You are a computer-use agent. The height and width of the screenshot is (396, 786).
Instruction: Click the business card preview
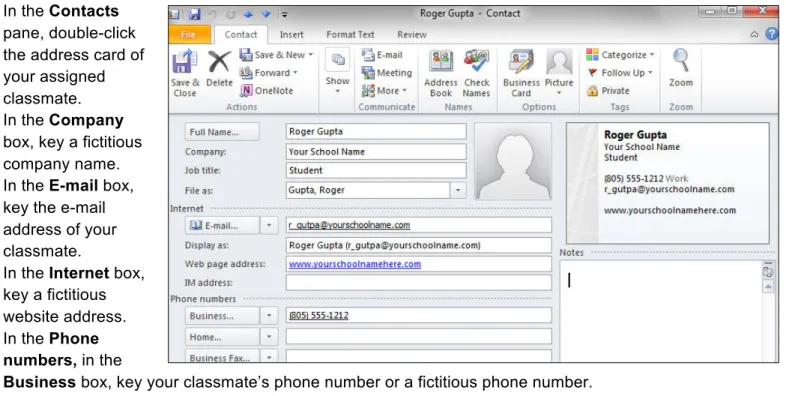(x=668, y=183)
